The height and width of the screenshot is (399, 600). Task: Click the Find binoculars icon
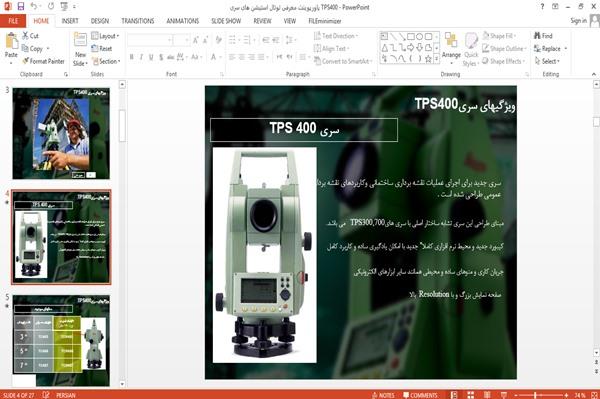537,36
